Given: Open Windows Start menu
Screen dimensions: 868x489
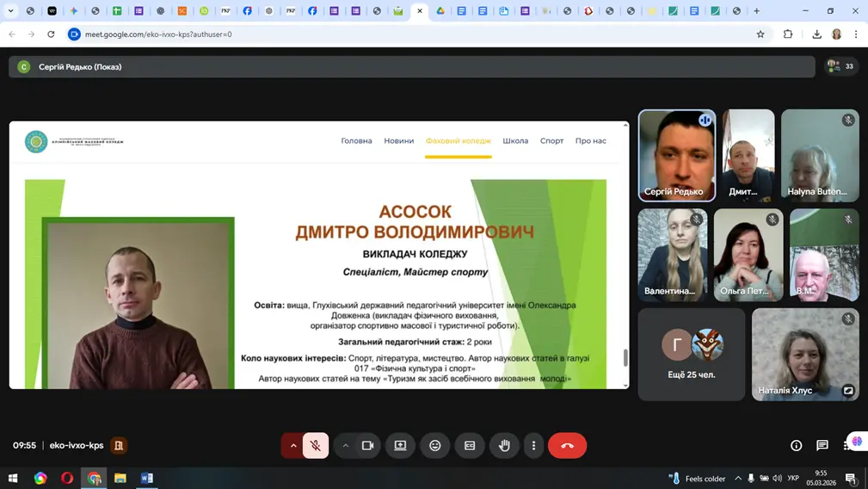Looking at the screenshot, I should tap(13, 478).
